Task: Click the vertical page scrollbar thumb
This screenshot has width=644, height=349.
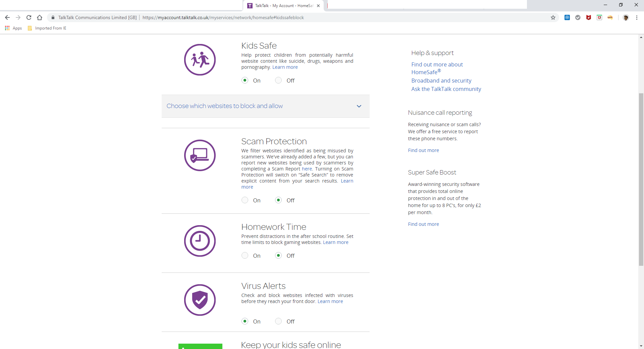Action: coord(641,180)
